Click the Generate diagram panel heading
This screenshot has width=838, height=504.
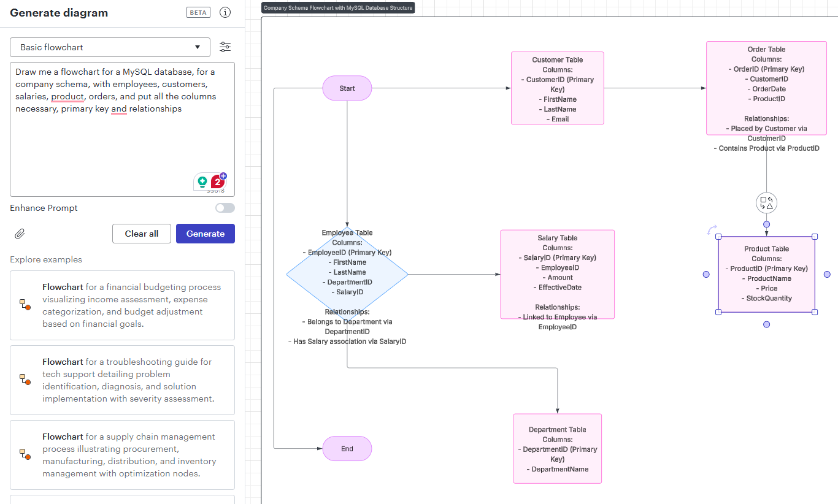pyautogui.click(x=59, y=13)
